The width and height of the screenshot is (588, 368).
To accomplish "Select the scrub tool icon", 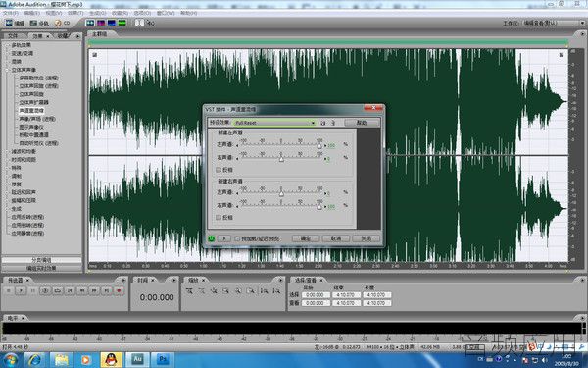I will (x=150, y=23).
